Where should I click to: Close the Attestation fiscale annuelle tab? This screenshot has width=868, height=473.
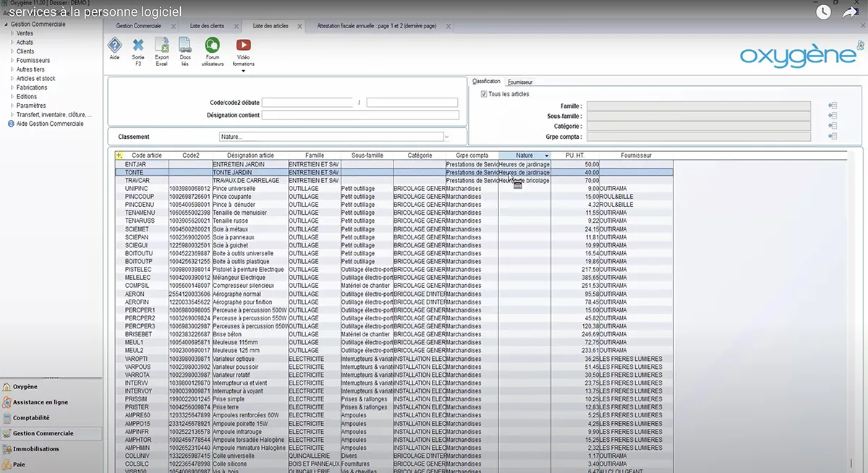click(x=448, y=26)
